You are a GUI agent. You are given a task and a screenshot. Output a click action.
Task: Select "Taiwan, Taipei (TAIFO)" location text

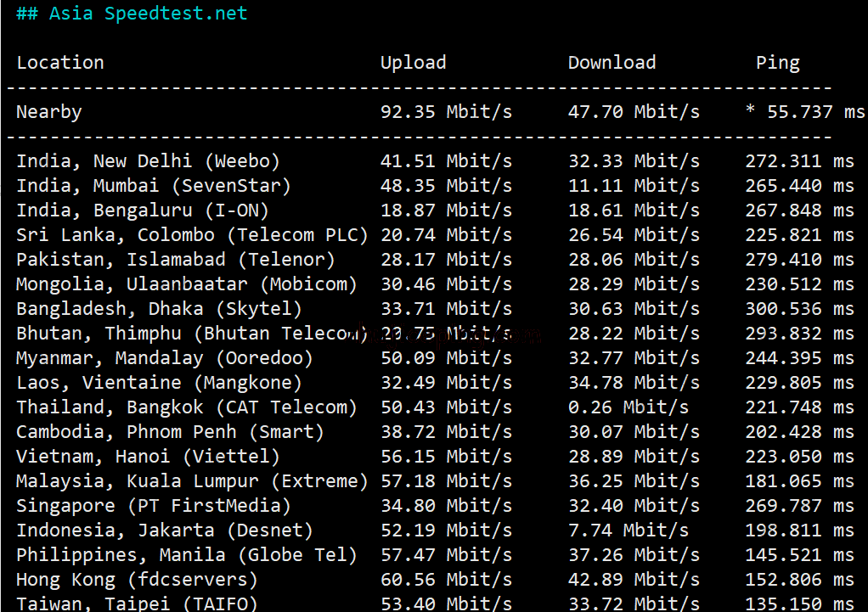[137, 604]
